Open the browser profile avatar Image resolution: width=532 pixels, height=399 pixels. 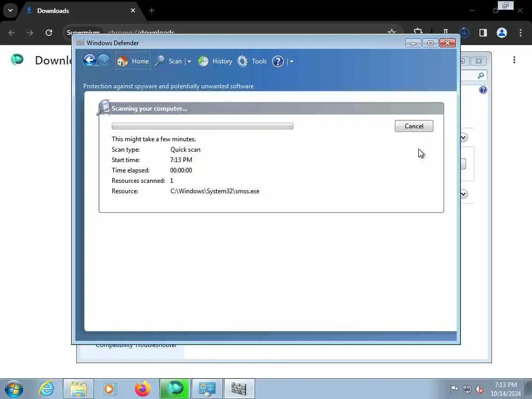tap(502, 33)
